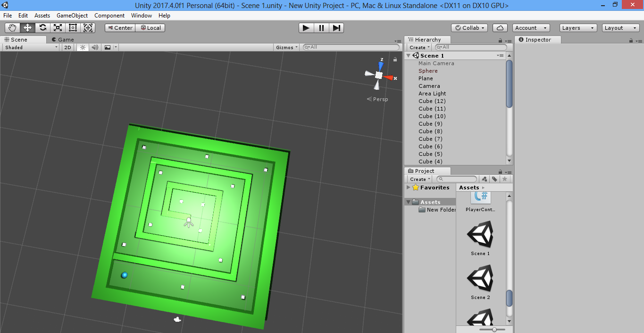Select the Scale tool
The height and width of the screenshot is (333, 644).
pos(58,28)
